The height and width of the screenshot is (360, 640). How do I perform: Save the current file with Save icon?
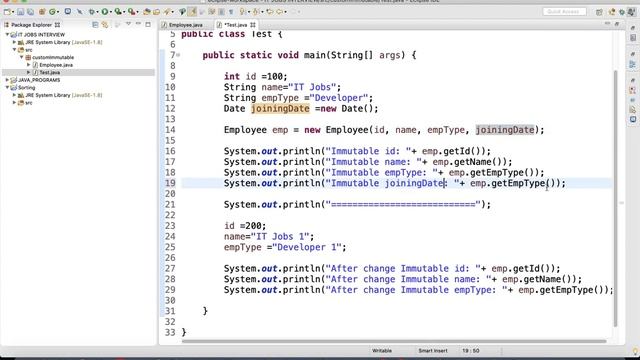tap(20, 12)
